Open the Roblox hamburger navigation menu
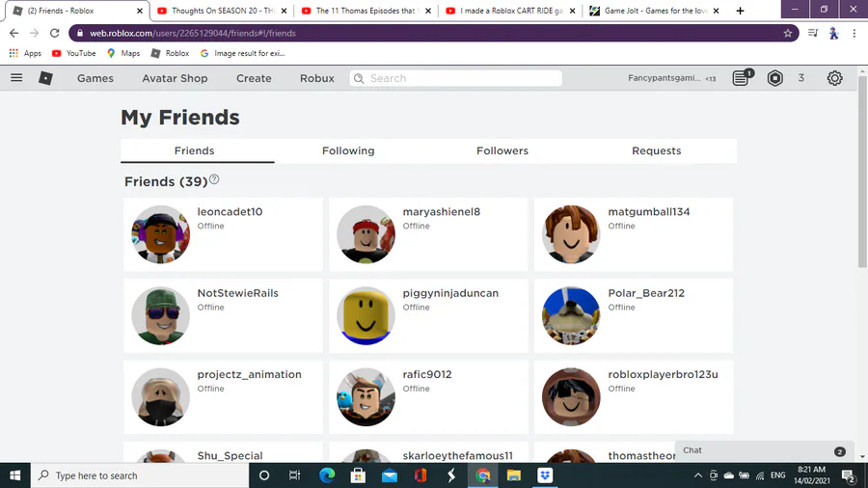Image resolution: width=868 pixels, height=488 pixels. click(16, 78)
